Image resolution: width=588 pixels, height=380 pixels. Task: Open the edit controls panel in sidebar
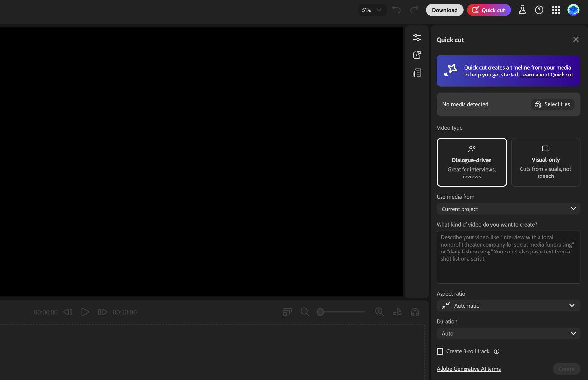[416, 37]
